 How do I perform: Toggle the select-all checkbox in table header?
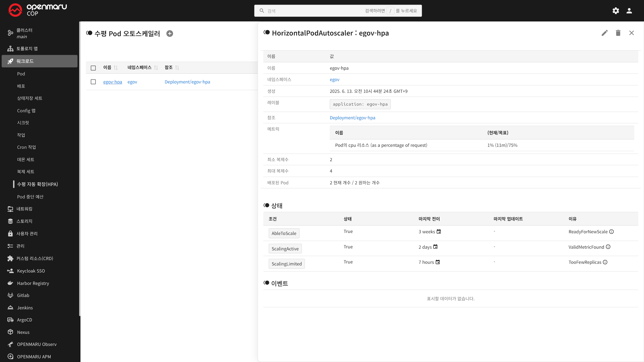93,68
